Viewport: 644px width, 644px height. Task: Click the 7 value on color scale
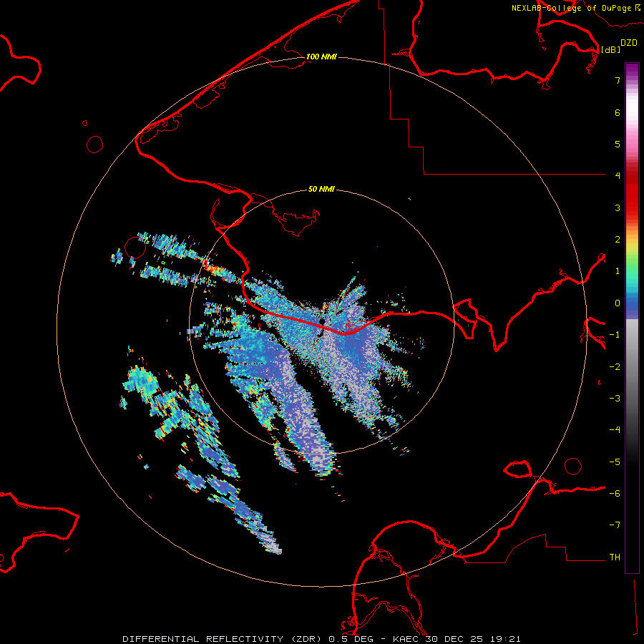point(618,80)
